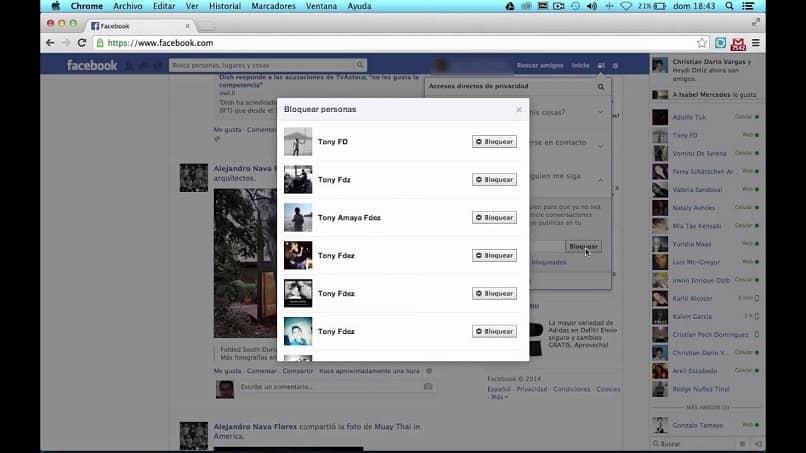
Task: Click Buscar amigos in header
Action: [540, 65]
